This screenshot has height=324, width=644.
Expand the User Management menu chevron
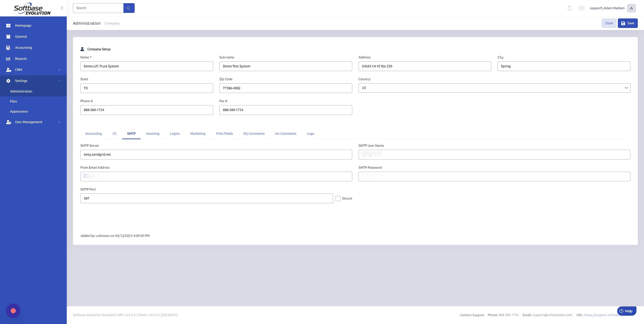(60, 122)
